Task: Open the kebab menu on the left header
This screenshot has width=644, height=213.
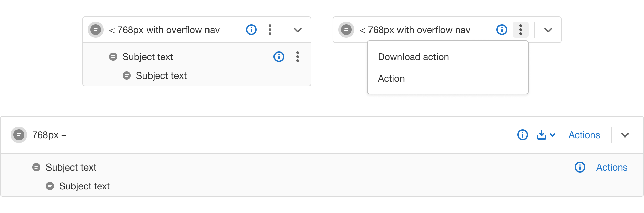Action: click(x=270, y=30)
